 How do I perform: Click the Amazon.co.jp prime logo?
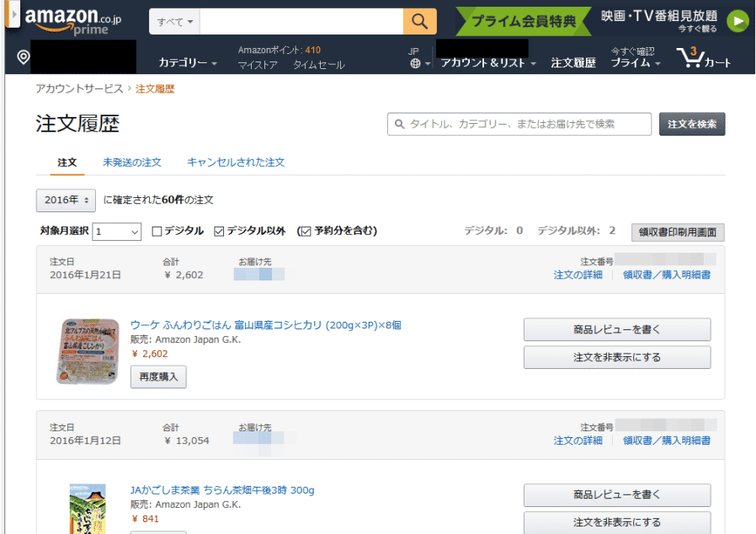(x=72, y=21)
